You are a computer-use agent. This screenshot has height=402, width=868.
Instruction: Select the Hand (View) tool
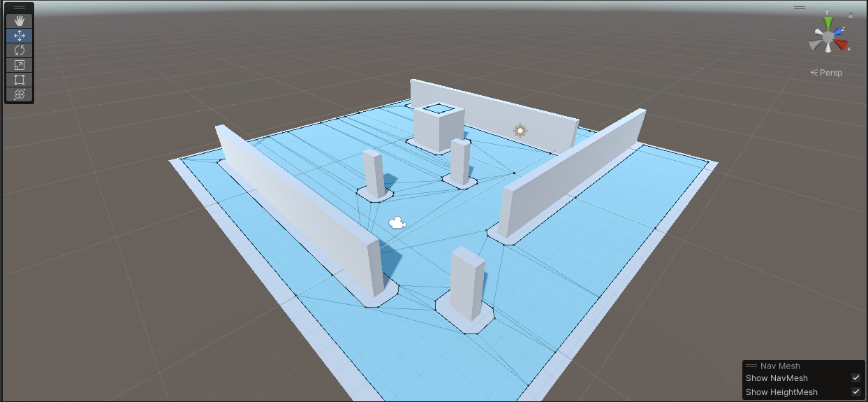(20, 20)
